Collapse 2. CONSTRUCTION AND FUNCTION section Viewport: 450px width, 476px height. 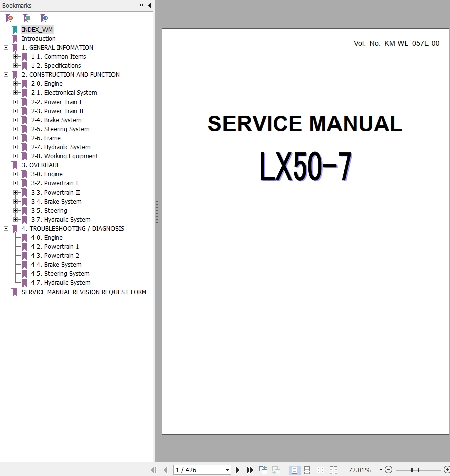6,75
